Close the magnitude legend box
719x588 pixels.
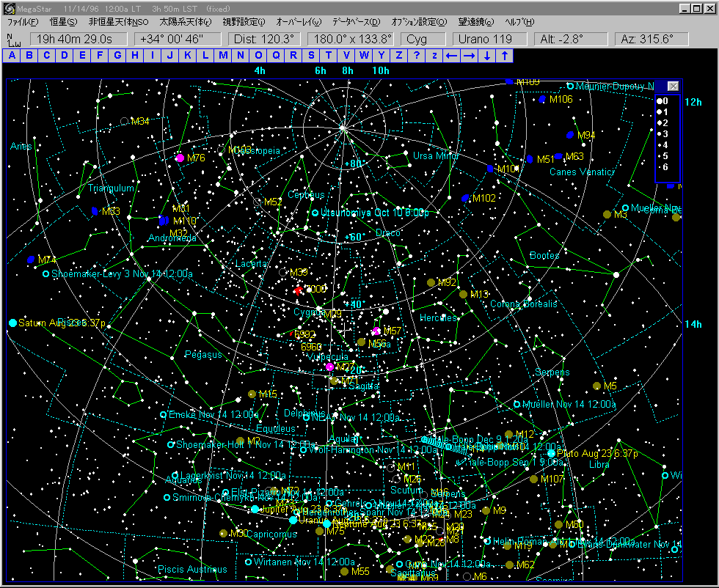click(x=673, y=87)
